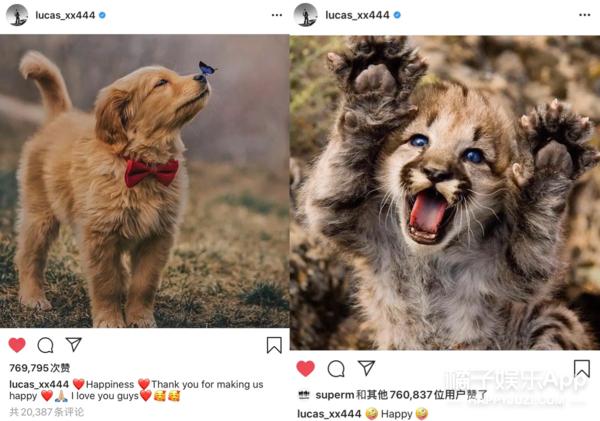Tap the puppy with butterfly photo

[145, 181]
